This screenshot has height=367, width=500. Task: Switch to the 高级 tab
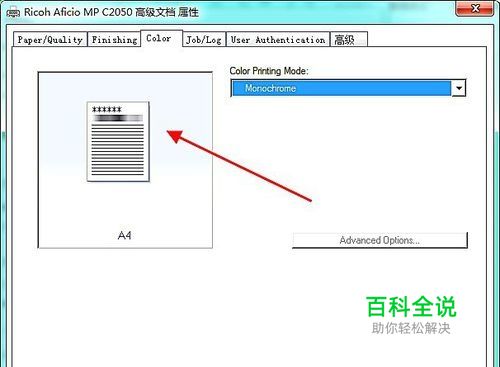point(349,39)
